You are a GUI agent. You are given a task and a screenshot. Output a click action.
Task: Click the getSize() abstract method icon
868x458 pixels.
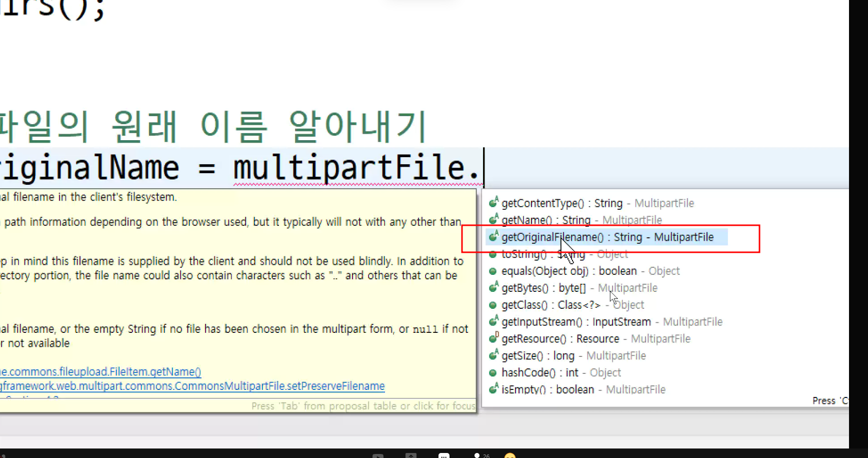coord(493,355)
